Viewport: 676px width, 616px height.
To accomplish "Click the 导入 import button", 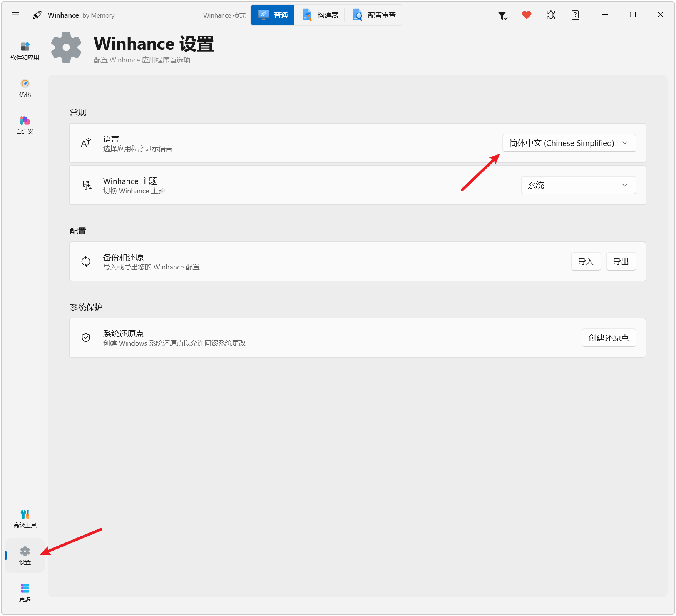I will tap(586, 261).
